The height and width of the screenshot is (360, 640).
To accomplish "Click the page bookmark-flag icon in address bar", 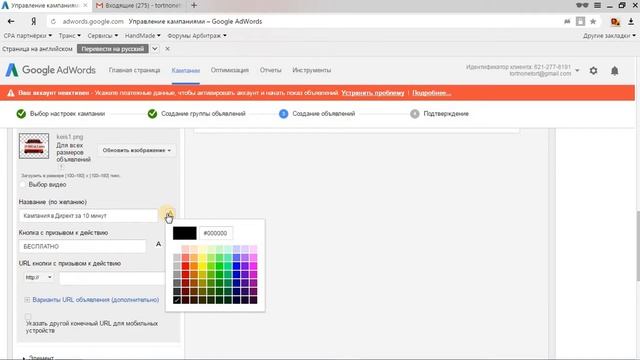I will click(x=580, y=21).
